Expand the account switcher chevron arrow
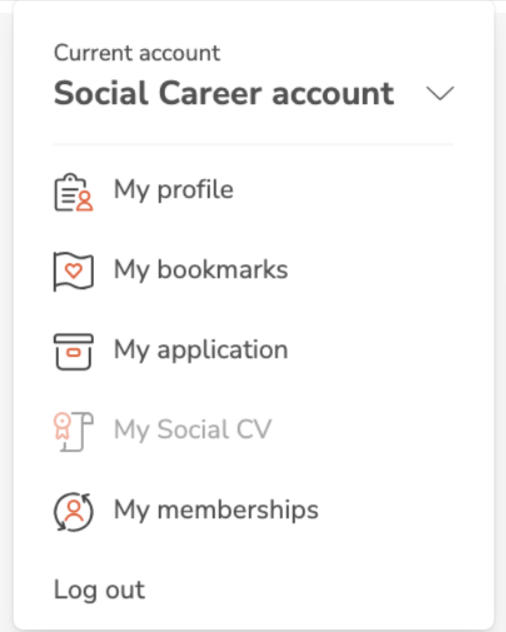506x632 pixels. click(x=440, y=94)
